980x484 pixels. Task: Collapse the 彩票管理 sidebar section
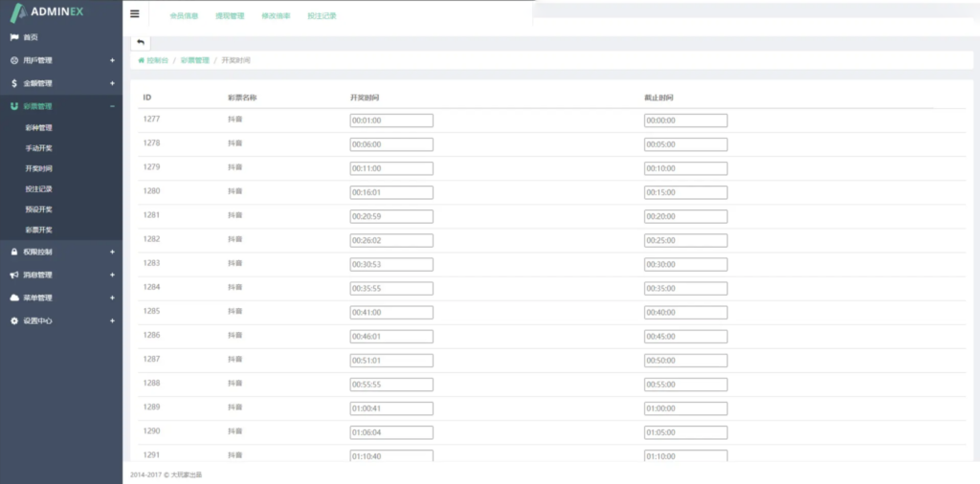(112, 106)
